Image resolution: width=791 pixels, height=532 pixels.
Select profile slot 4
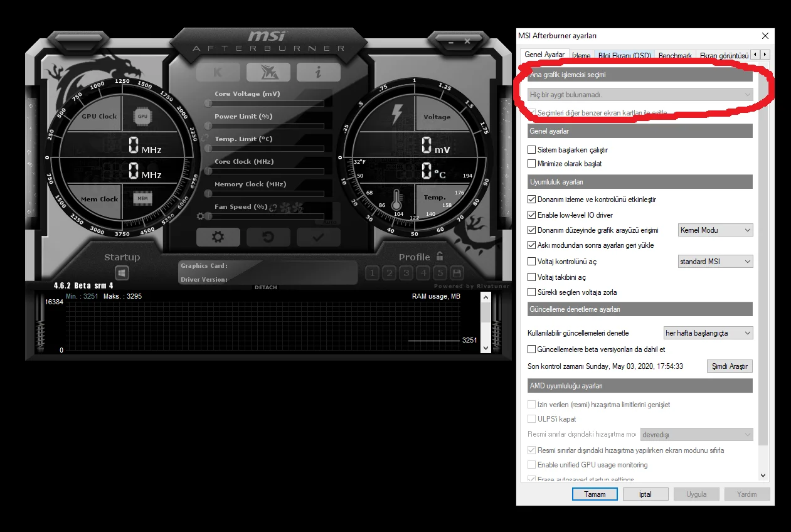(423, 273)
